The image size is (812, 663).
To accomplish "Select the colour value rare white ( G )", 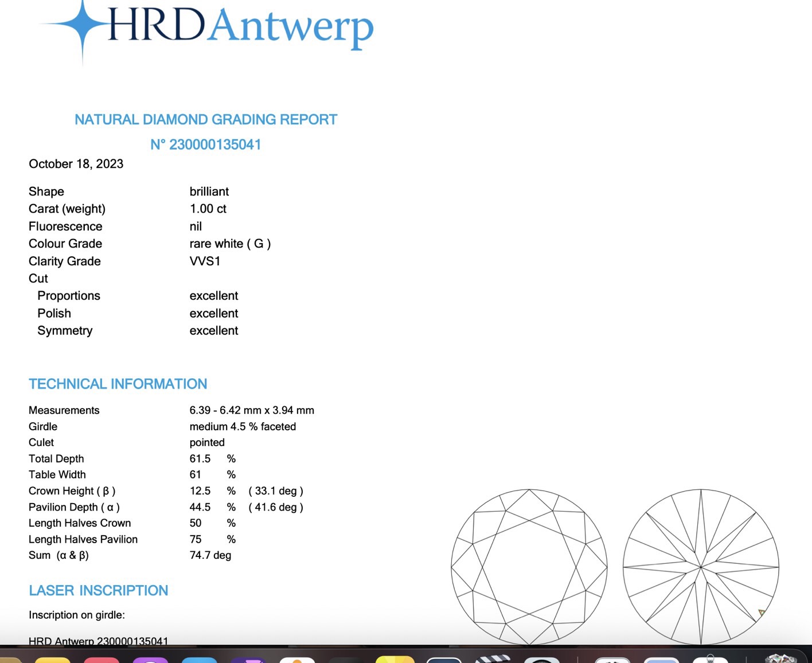I will point(230,244).
